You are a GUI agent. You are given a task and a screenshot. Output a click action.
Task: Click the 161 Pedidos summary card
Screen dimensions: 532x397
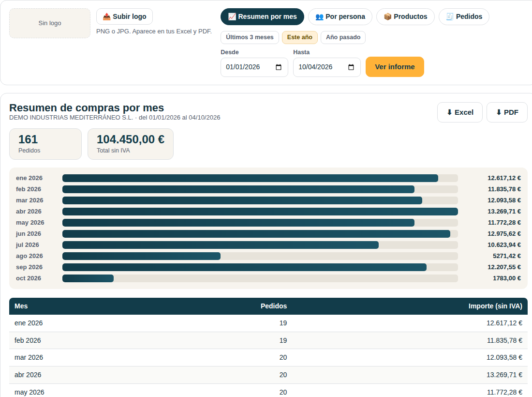[45, 144]
